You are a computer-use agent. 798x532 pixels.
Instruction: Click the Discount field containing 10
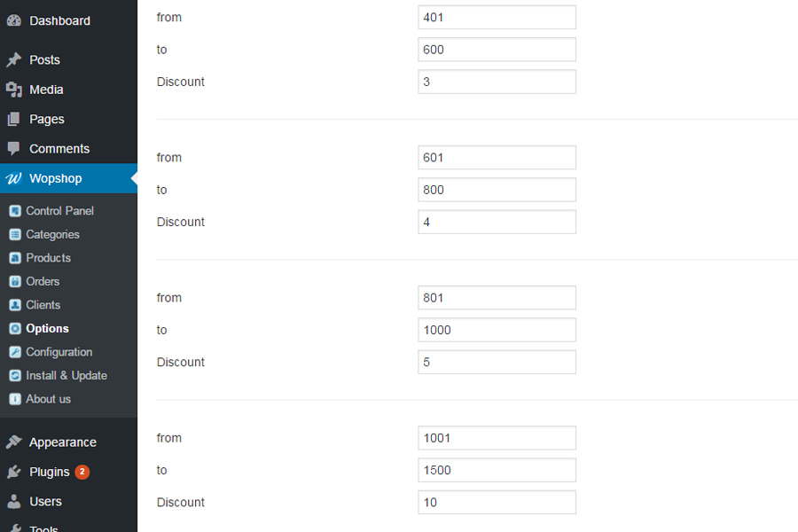click(497, 503)
